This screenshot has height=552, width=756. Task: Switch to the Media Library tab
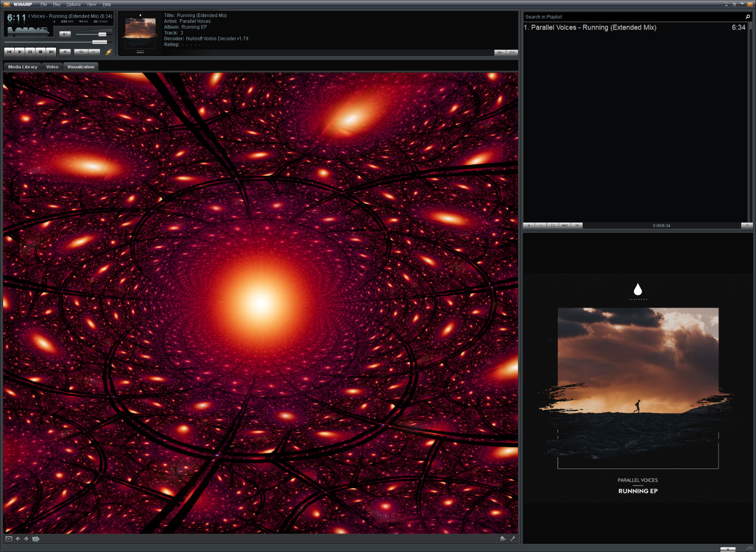click(x=22, y=67)
